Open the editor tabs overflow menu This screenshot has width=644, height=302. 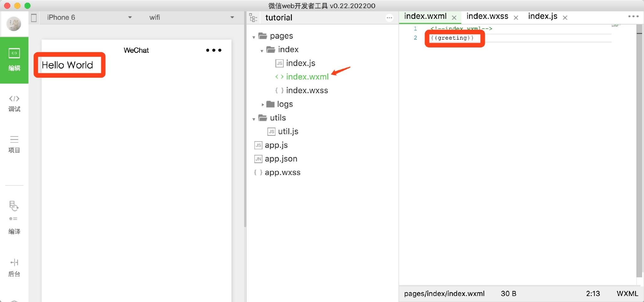[633, 16]
